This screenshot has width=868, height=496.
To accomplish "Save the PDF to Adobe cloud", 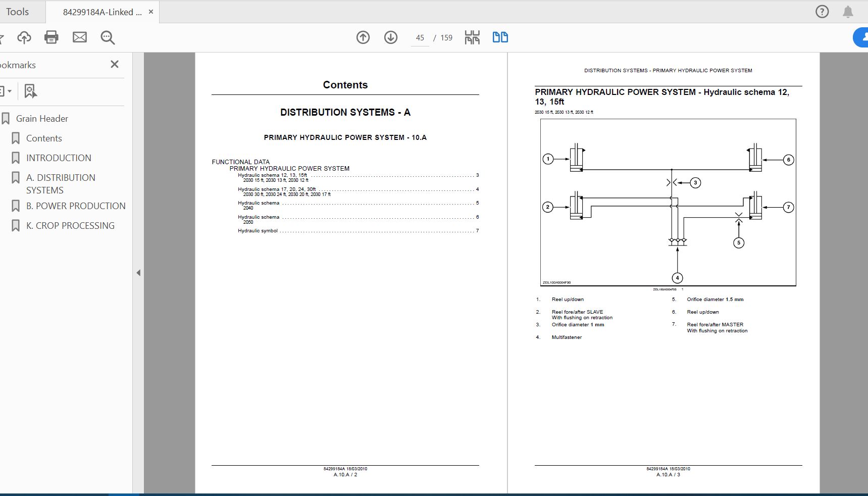I will click(x=24, y=37).
